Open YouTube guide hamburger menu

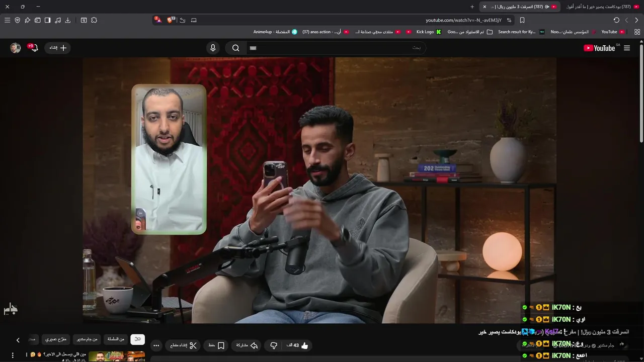pyautogui.click(x=627, y=48)
